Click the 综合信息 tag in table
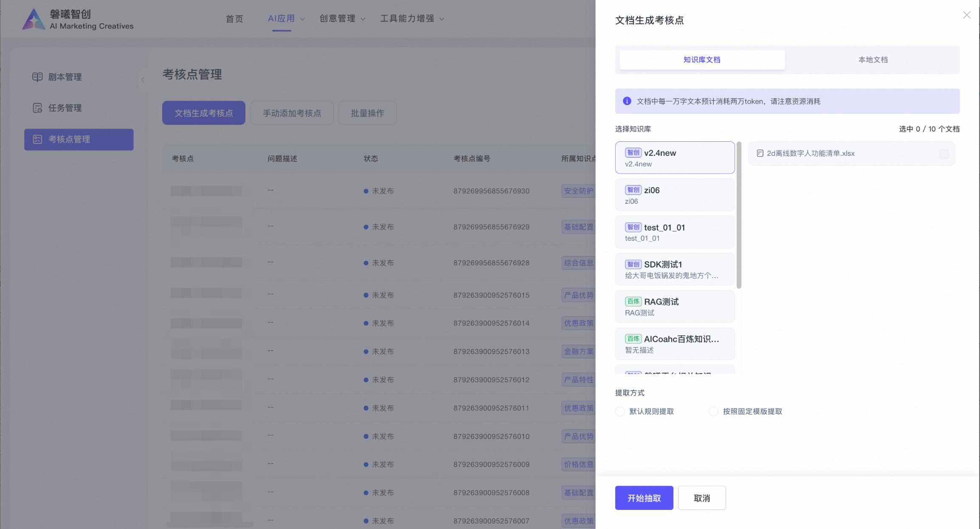980x529 pixels. click(578, 263)
